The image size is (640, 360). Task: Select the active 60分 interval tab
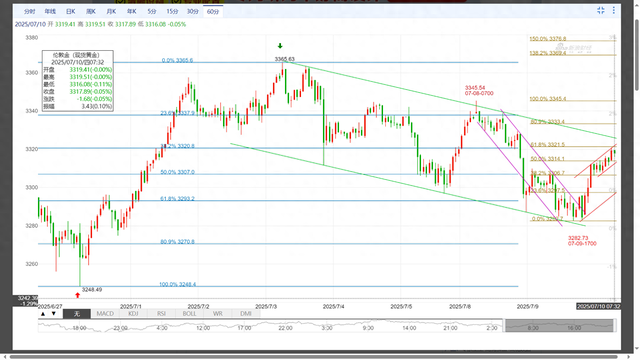click(213, 11)
